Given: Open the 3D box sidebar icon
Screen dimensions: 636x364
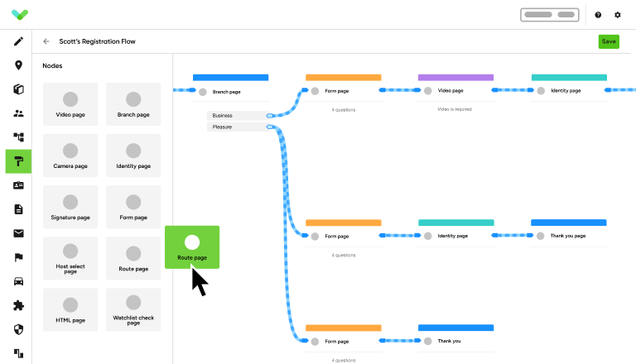Looking at the screenshot, I should pyautogui.click(x=18, y=89).
